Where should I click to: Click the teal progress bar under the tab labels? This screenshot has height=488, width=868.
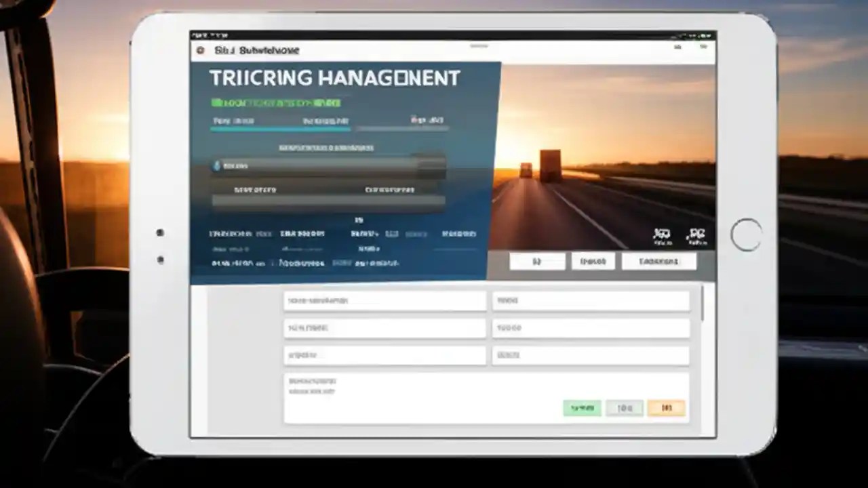[281, 128]
